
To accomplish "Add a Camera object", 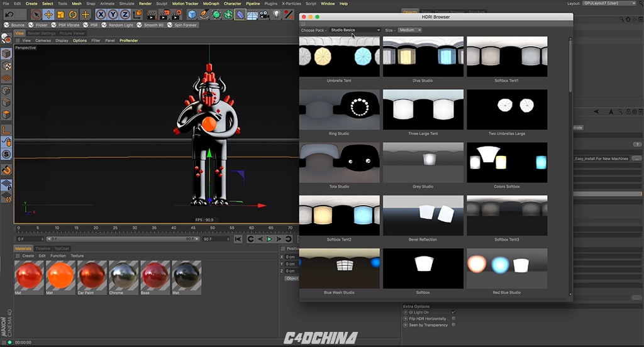I will point(265,15).
